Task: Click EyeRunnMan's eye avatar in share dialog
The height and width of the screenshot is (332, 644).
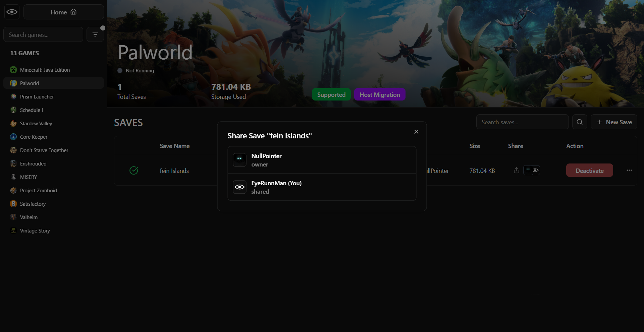Action: [x=239, y=187]
